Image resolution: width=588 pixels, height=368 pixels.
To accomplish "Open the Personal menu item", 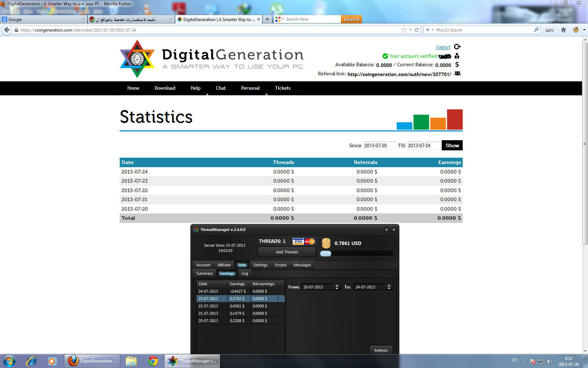I will point(250,88).
